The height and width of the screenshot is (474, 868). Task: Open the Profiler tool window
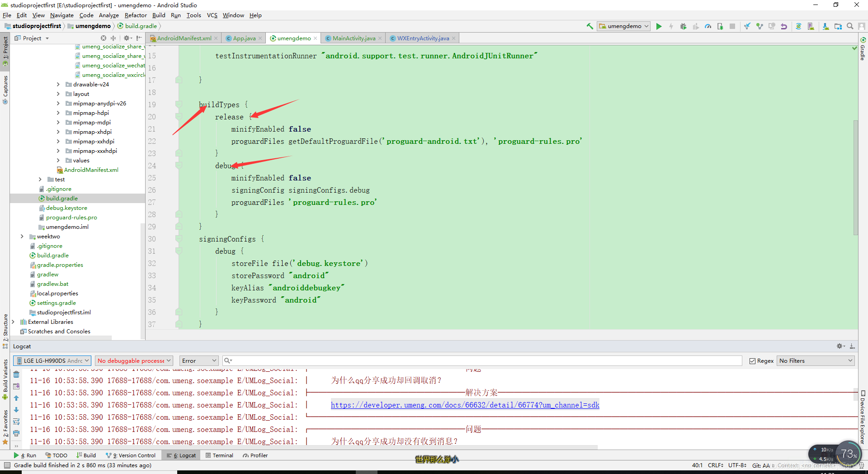pyautogui.click(x=255, y=455)
